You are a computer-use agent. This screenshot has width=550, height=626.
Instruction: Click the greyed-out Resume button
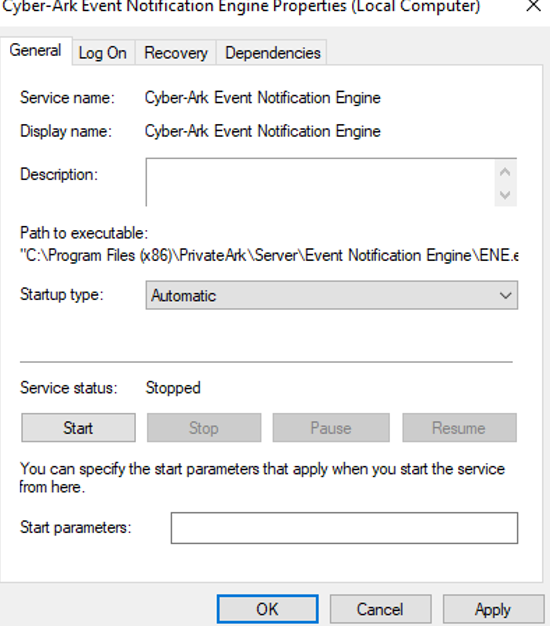459,428
